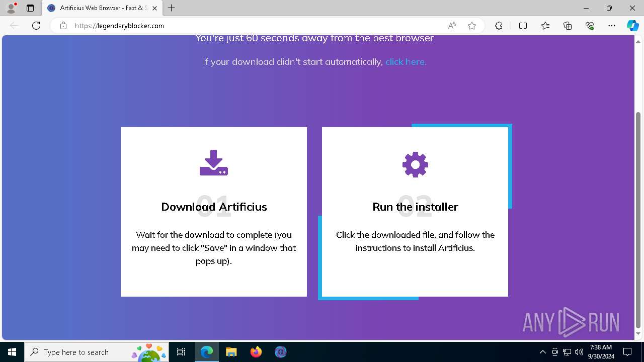Open the notification center icon

point(627,352)
